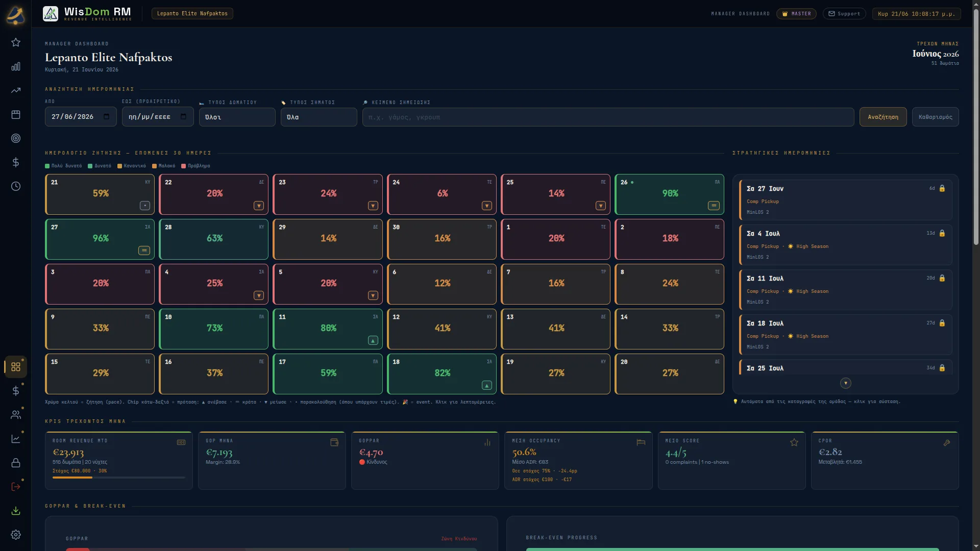The height and width of the screenshot is (551, 980).
Task: Open the calendar sidebar icon
Action: click(x=16, y=114)
